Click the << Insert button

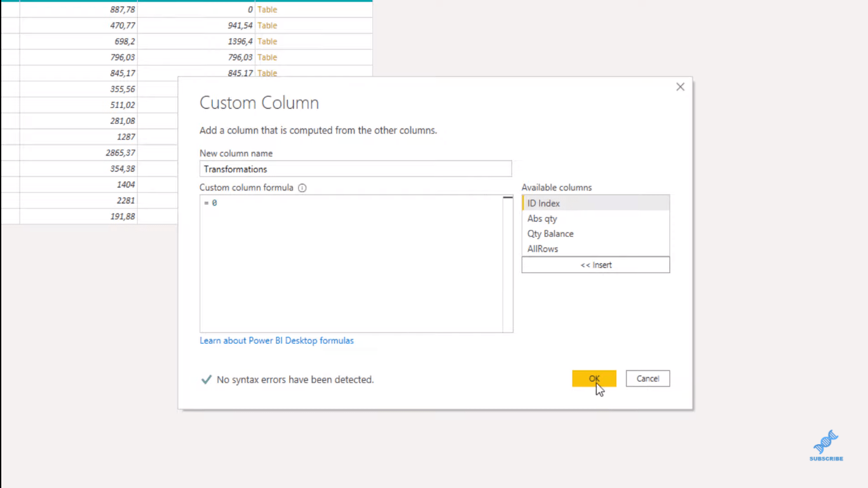tap(595, 265)
